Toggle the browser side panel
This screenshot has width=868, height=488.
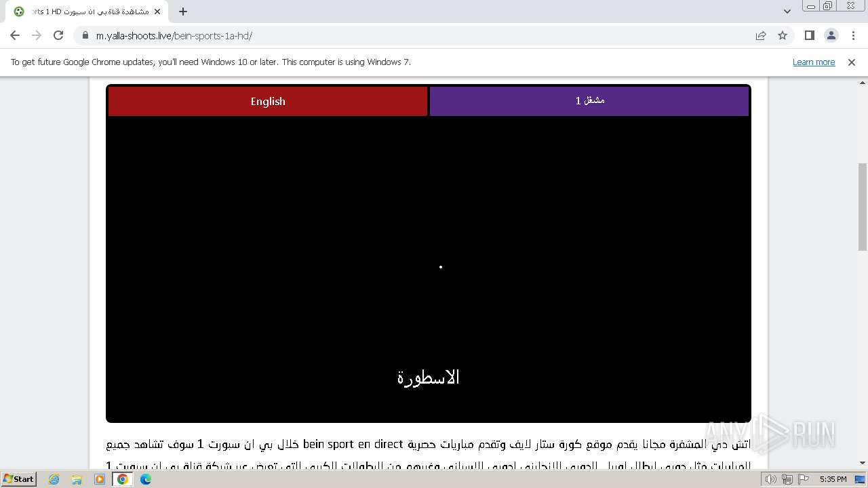(810, 35)
